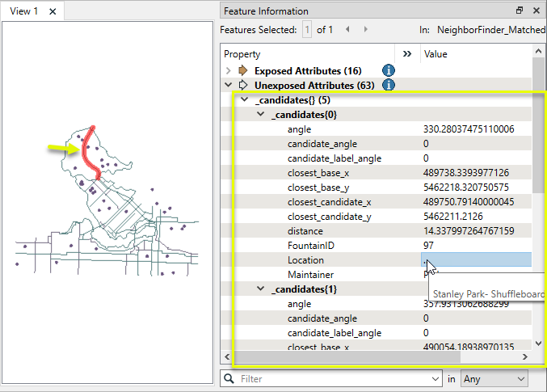
Task: Collapse the _candidates{} (5) list
Action: click(x=245, y=100)
